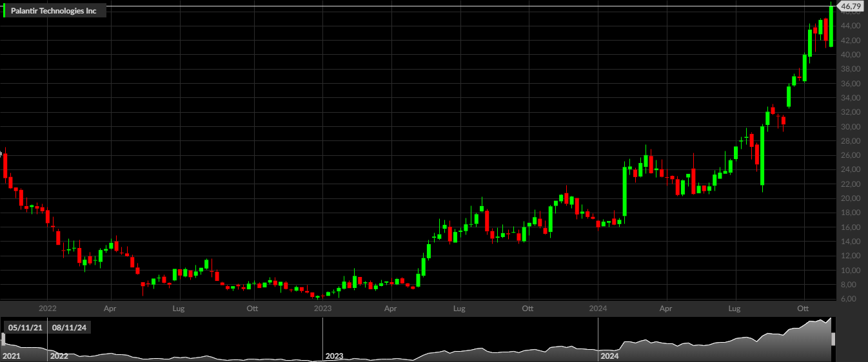The image size is (868, 362).
Task: Click the 44,00 price axis label
Action: click(x=851, y=26)
